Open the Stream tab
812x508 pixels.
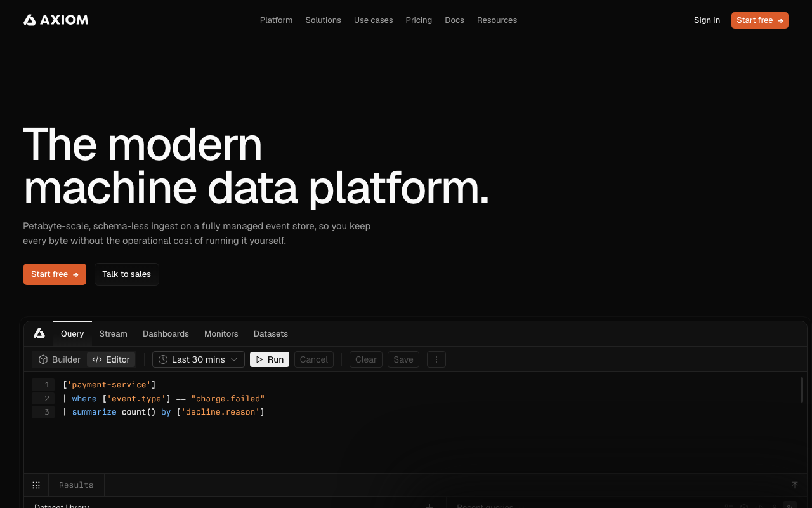coord(114,334)
